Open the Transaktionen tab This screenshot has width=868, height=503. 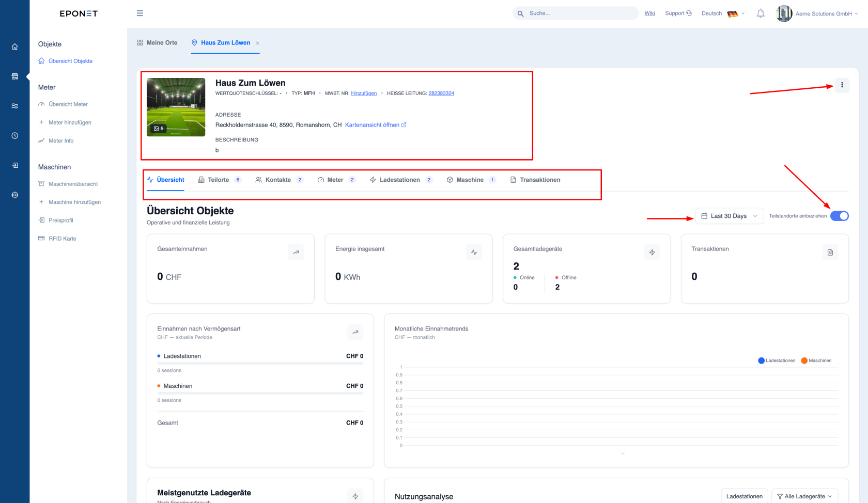535,180
